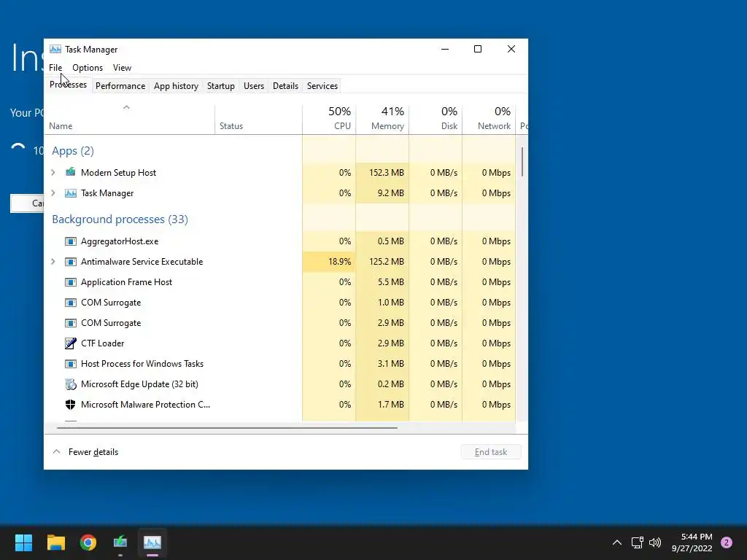
Task: Select the Microsoft Edge Update (32 bit) row name
Action: pos(139,384)
